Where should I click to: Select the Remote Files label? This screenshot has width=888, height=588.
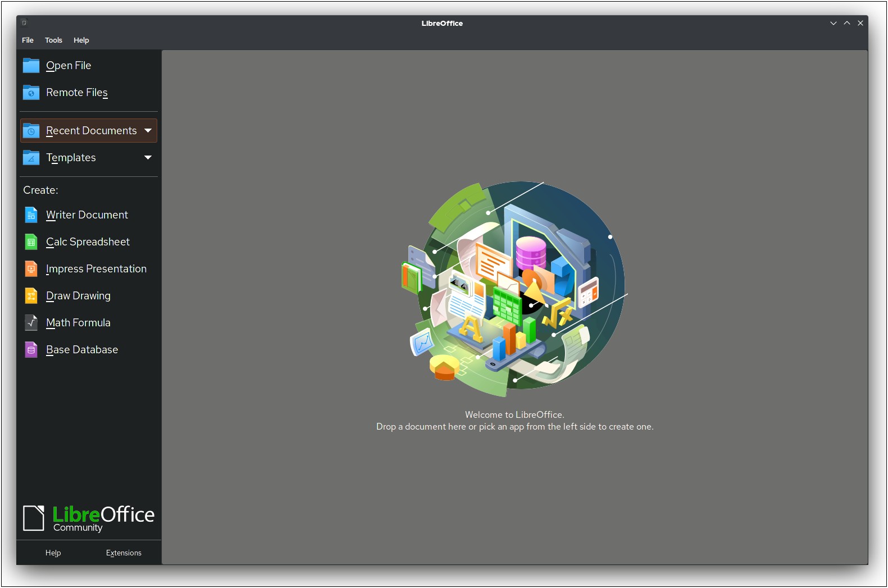[77, 93]
